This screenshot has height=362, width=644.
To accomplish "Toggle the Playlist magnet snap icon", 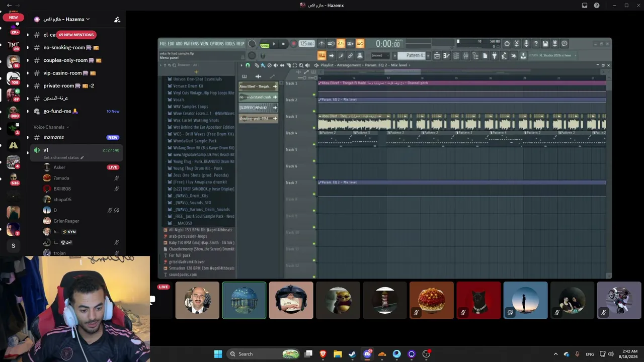I will click(x=248, y=65).
